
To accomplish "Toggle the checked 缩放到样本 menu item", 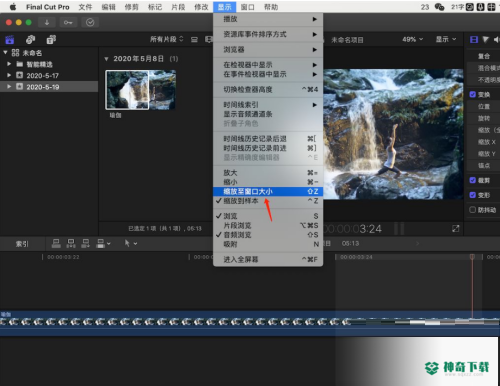I will coord(268,201).
